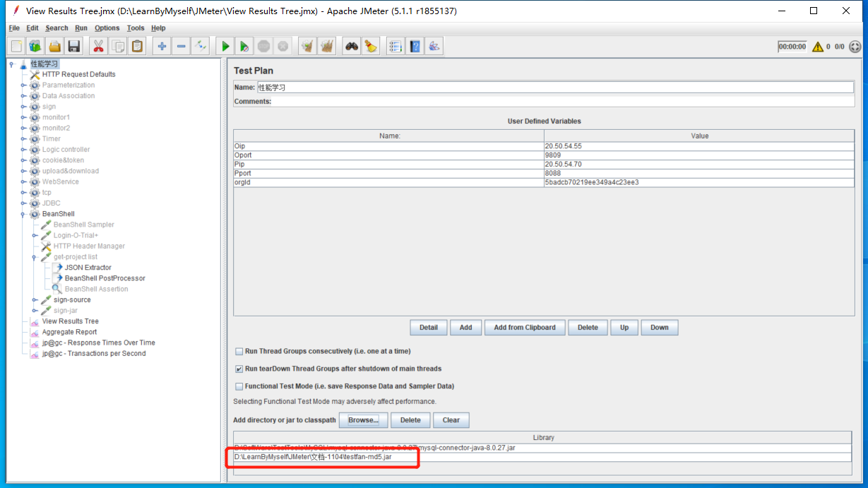
Task: Uncheck Run tearDown Thread Groups after shutdown
Action: pos(239,369)
